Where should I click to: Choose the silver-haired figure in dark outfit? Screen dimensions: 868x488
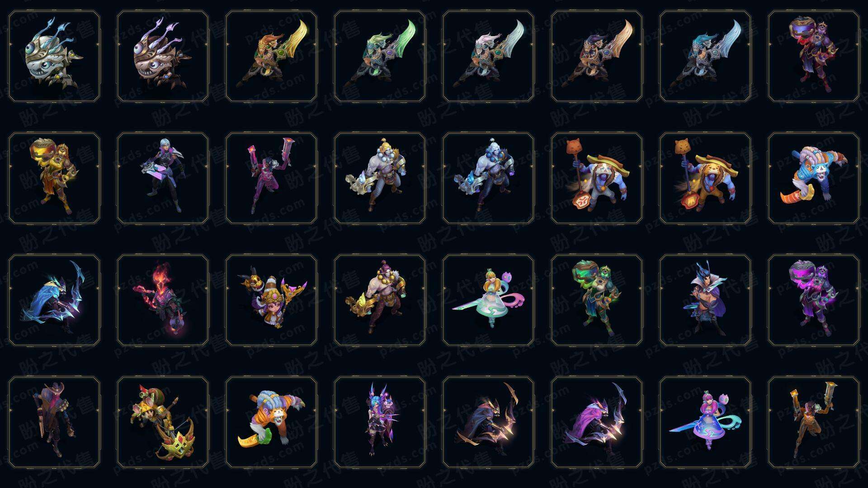[x=163, y=178]
